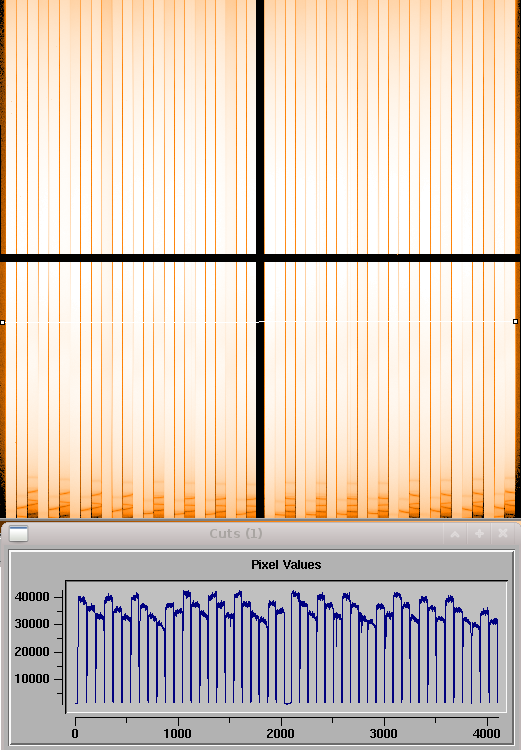Click the black chip gap intersection
Screen dimensions: 521x750
(260, 258)
